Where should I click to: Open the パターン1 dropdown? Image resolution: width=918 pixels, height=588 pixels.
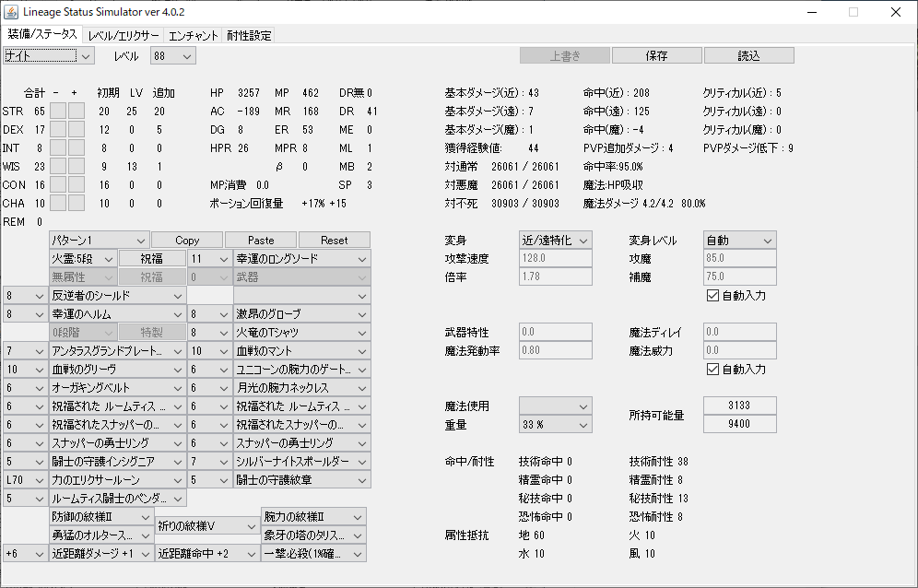(x=99, y=241)
